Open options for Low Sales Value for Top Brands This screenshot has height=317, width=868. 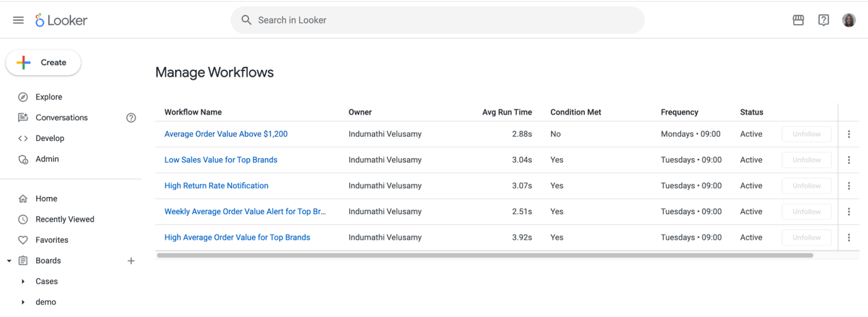pos(849,160)
